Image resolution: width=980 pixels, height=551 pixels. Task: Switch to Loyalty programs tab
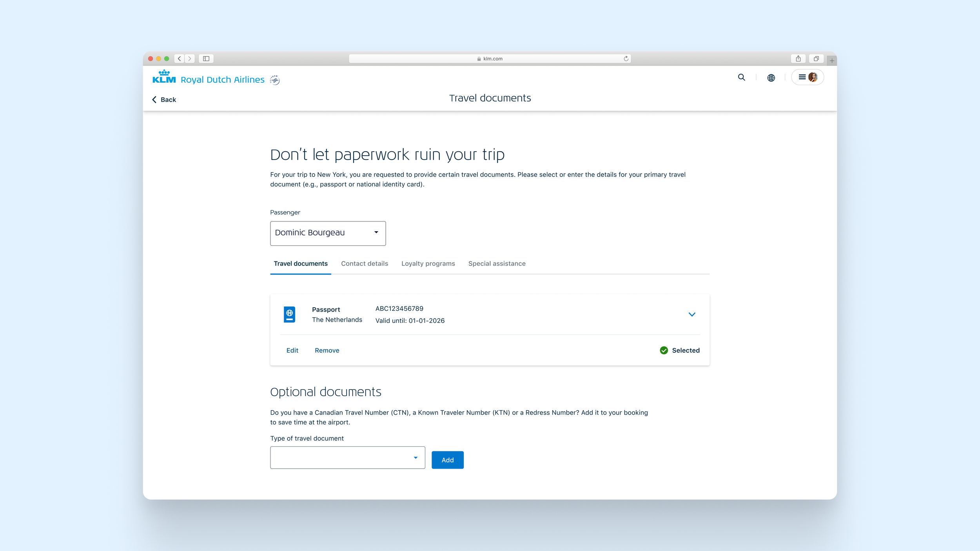coord(428,264)
